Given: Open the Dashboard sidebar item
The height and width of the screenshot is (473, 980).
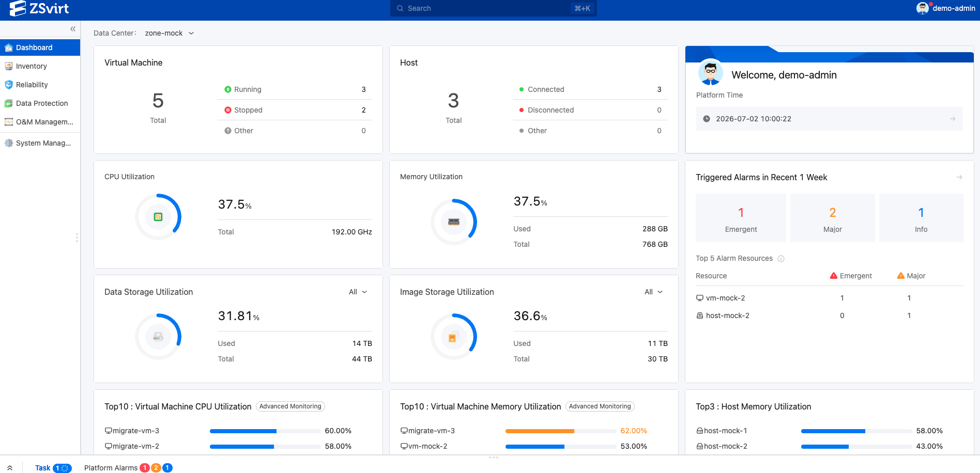Looking at the screenshot, I should 40,48.
